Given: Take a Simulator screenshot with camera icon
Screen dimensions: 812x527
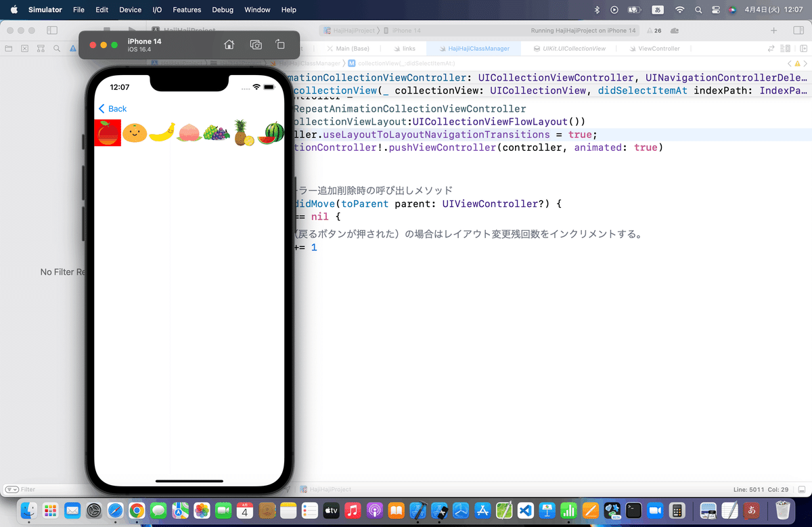Looking at the screenshot, I should point(256,45).
